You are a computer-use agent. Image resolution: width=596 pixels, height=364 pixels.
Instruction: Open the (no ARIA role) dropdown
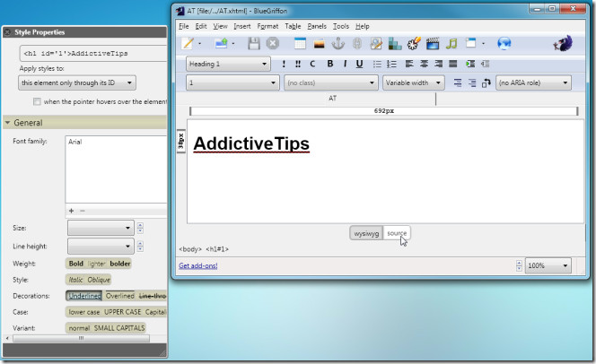click(x=534, y=82)
